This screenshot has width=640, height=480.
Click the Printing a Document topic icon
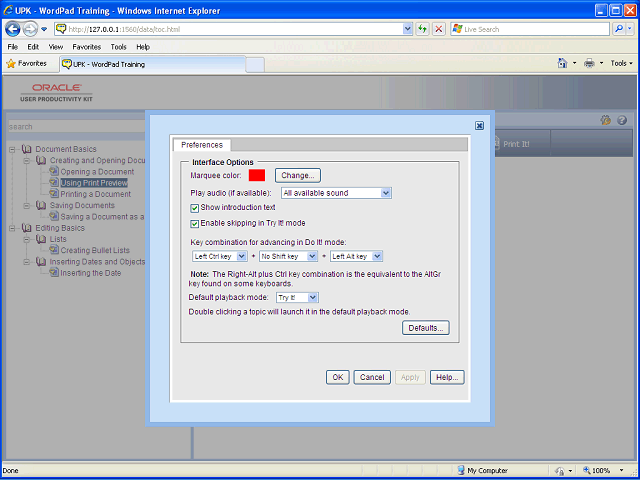tap(54, 194)
